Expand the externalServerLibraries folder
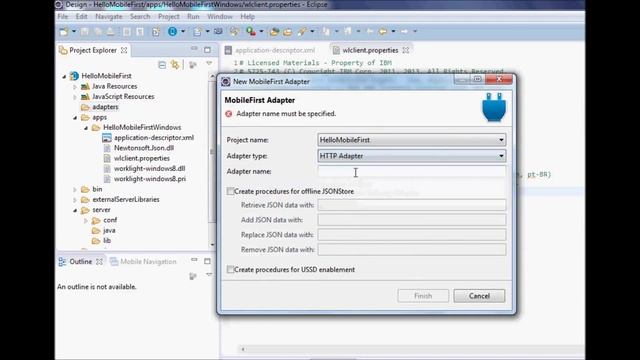This screenshot has width=640, height=360. (x=75, y=200)
